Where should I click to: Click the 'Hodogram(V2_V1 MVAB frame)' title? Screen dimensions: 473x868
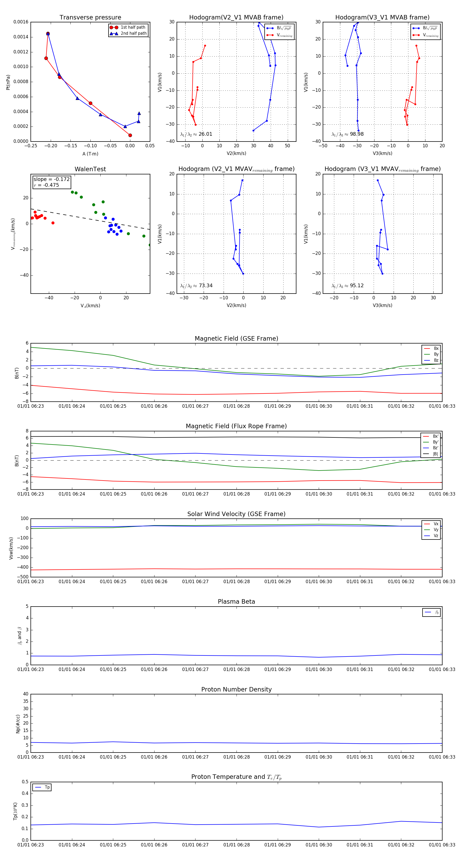[236, 17]
